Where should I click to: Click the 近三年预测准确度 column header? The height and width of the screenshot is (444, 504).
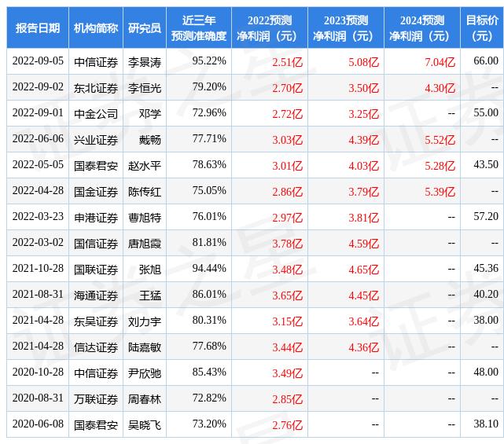pyautogui.click(x=199, y=28)
